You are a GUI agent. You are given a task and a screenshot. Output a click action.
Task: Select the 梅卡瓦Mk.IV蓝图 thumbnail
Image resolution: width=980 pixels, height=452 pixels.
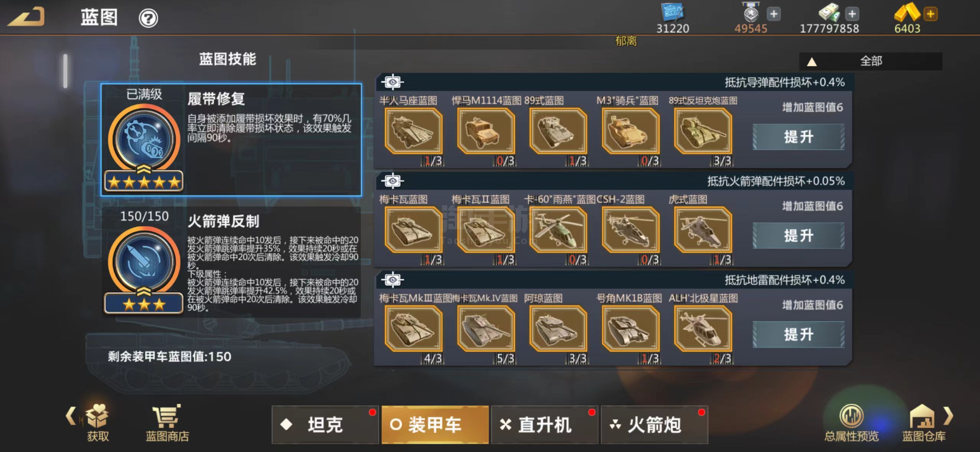[x=486, y=329]
